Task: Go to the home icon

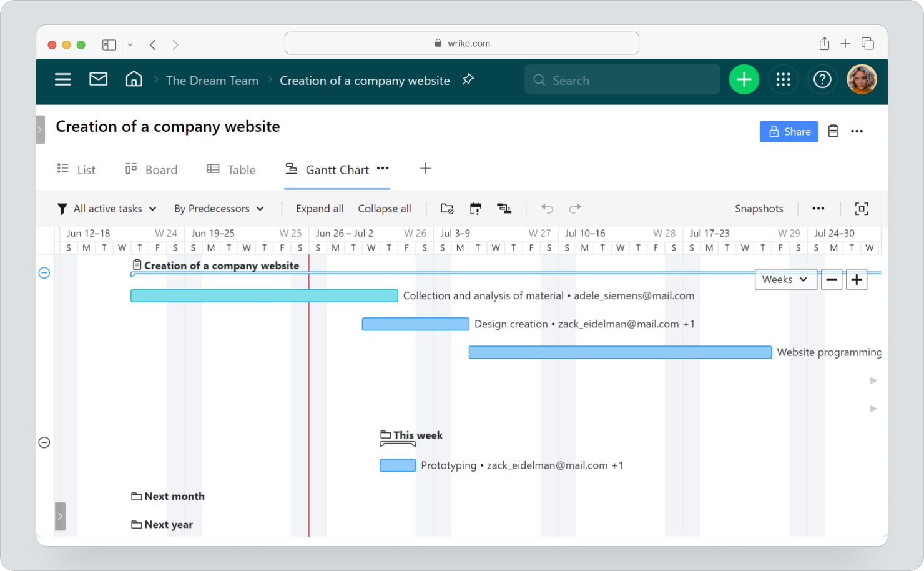Action: pyautogui.click(x=134, y=79)
